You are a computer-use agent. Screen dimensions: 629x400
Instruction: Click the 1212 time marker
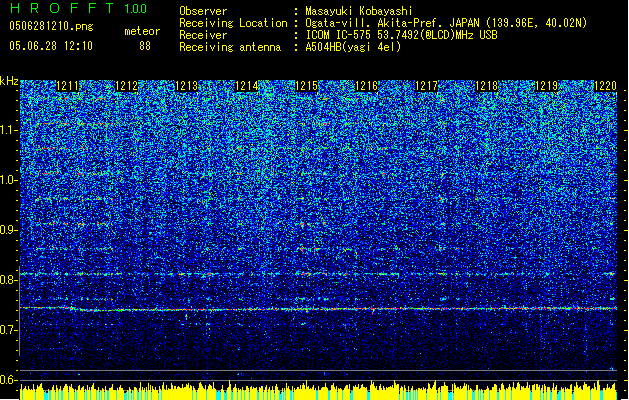point(126,86)
